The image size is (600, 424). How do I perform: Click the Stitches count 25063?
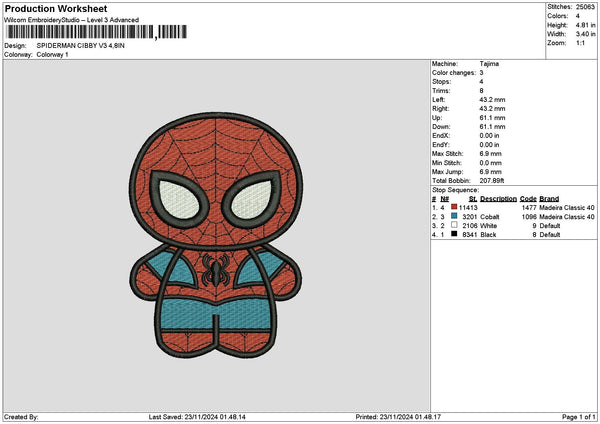pos(587,6)
